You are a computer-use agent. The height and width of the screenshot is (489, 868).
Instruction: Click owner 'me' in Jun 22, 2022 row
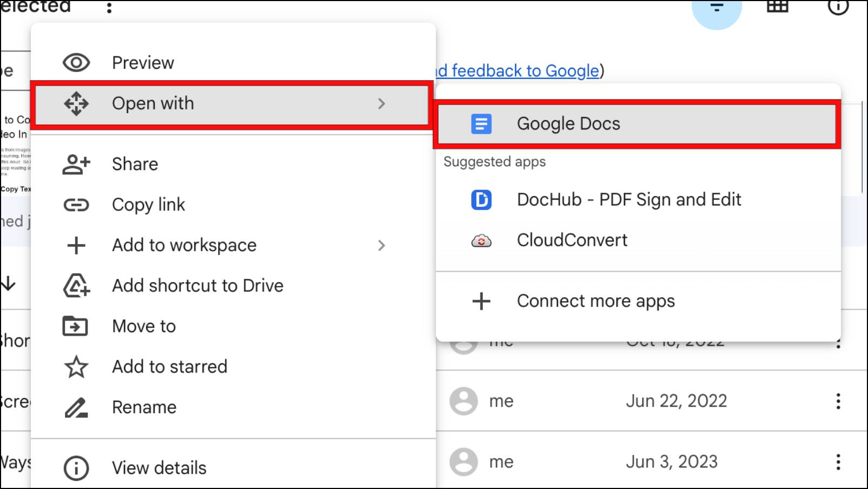click(501, 401)
